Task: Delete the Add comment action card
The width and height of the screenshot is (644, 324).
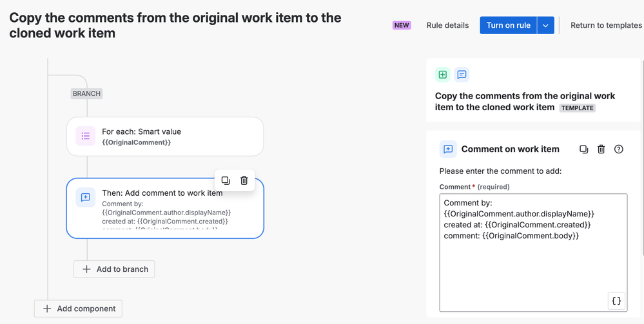Action: (244, 181)
